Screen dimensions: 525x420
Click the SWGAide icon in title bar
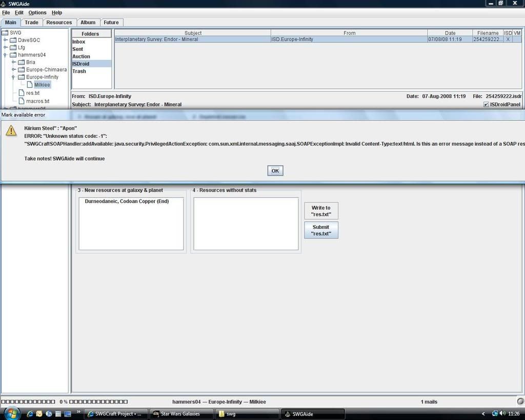click(3, 4)
